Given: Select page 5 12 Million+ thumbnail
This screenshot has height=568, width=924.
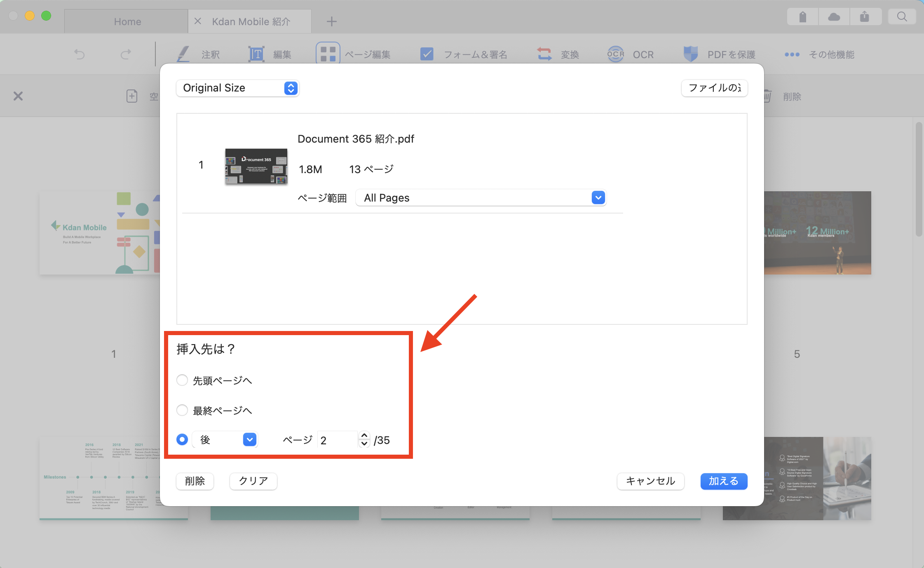Looking at the screenshot, I should [818, 233].
